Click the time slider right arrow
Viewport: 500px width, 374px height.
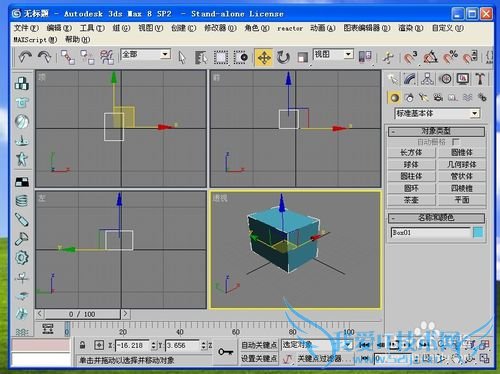tap(125, 314)
